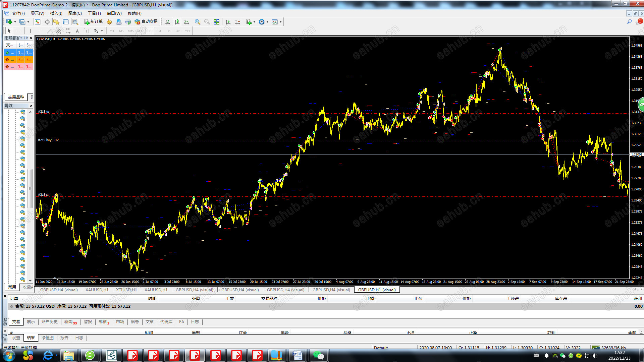Screen dimensions: 644x362
Task: Open the 图表(C) menu
Action: coord(75,13)
